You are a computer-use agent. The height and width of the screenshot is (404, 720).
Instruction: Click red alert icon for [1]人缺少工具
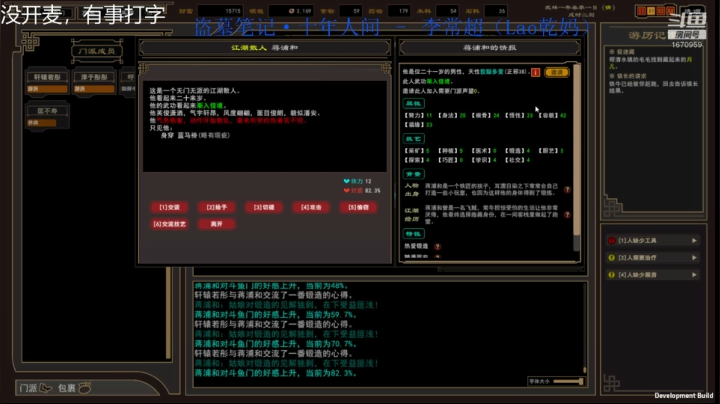click(612, 241)
